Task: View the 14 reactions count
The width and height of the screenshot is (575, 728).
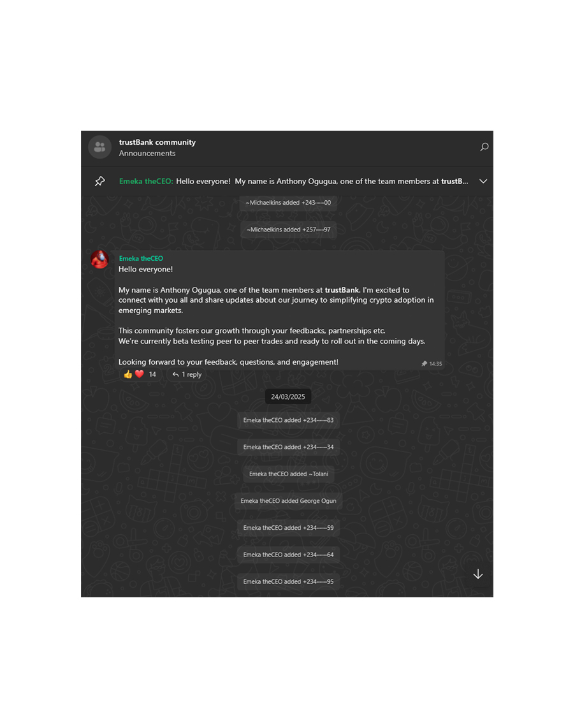Action: 152,374
